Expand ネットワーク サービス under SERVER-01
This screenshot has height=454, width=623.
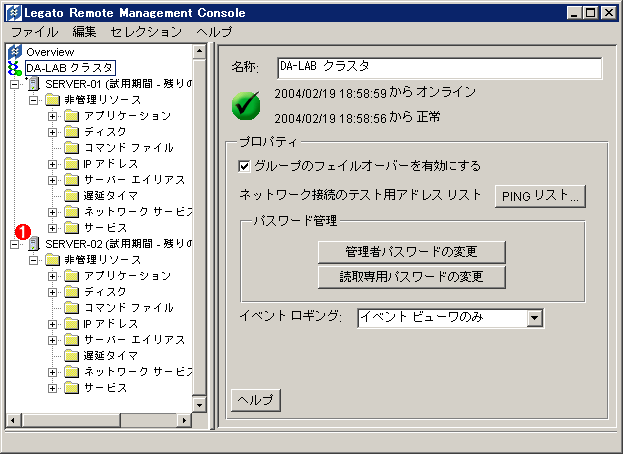pyautogui.click(x=52, y=212)
